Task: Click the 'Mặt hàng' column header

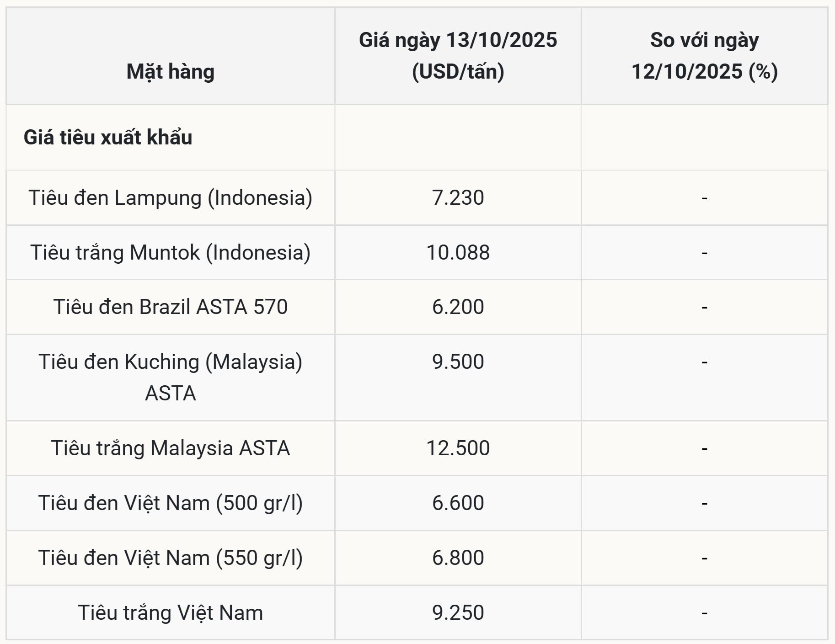Action: pyautogui.click(x=170, y=72)
